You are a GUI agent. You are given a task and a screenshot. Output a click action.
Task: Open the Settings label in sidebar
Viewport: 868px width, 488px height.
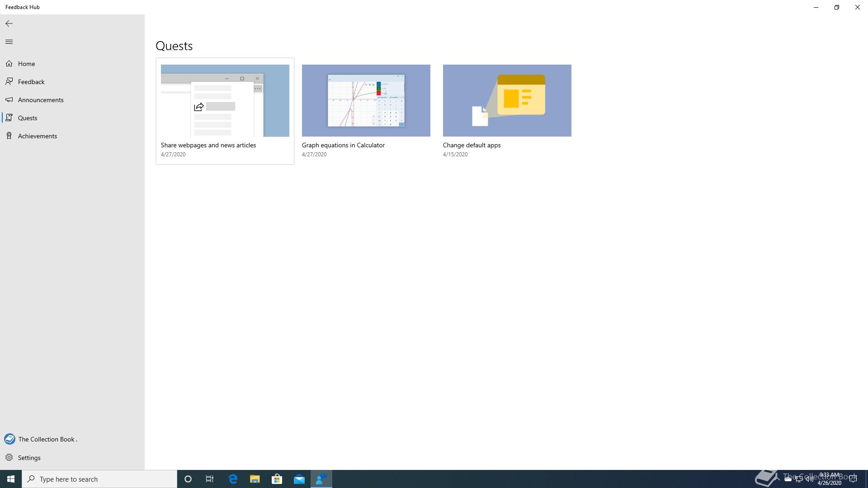[29, 458]
